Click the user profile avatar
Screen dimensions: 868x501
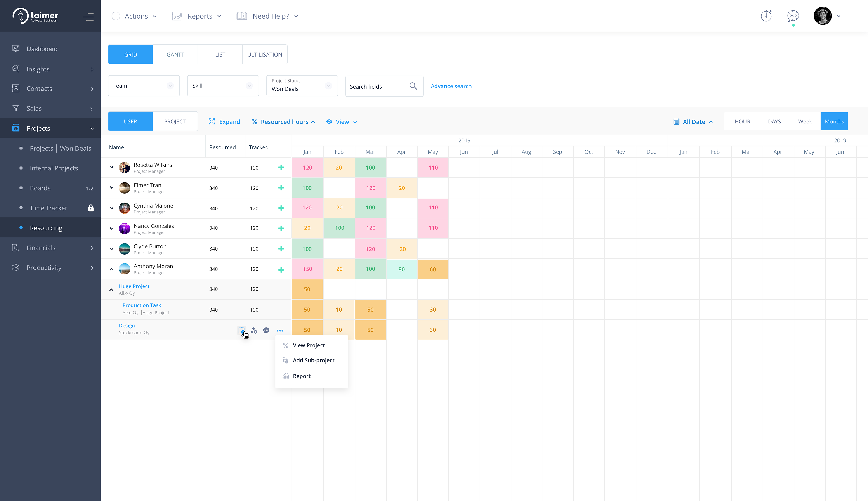click(823, 16)
